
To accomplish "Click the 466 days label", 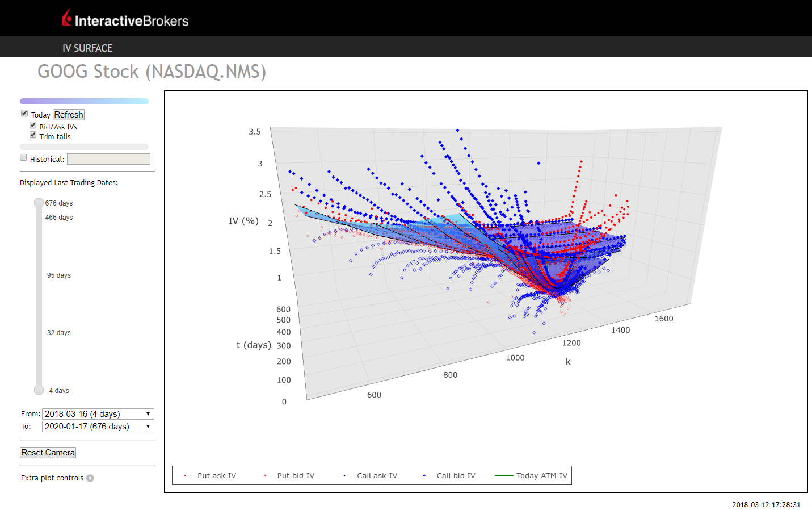I will [x=59, y=218].
